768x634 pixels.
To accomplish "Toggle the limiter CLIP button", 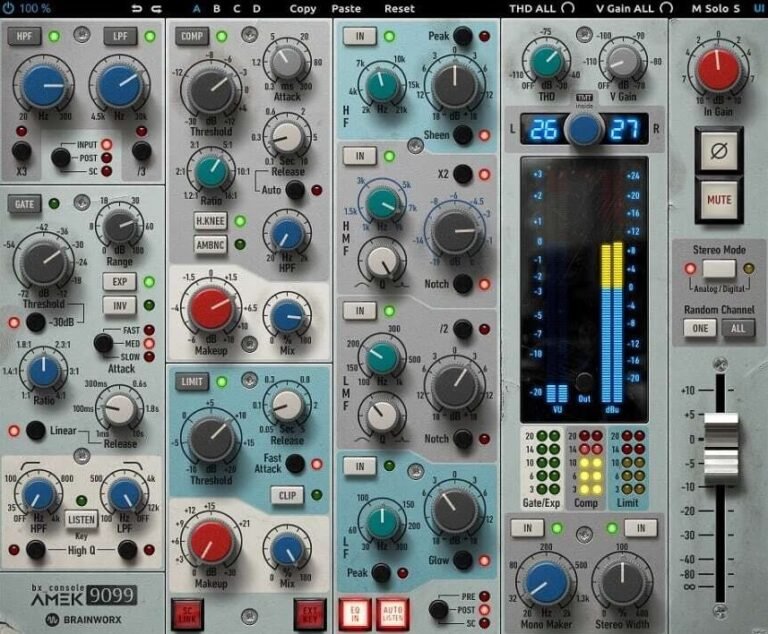I will [287, 495].
